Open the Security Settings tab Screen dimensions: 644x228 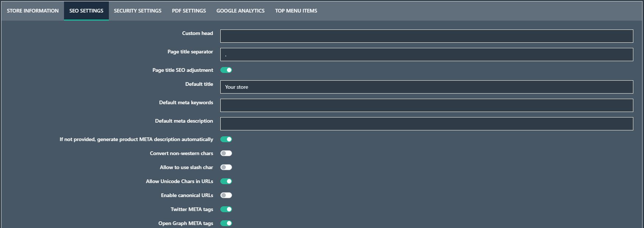pos(138,11)
